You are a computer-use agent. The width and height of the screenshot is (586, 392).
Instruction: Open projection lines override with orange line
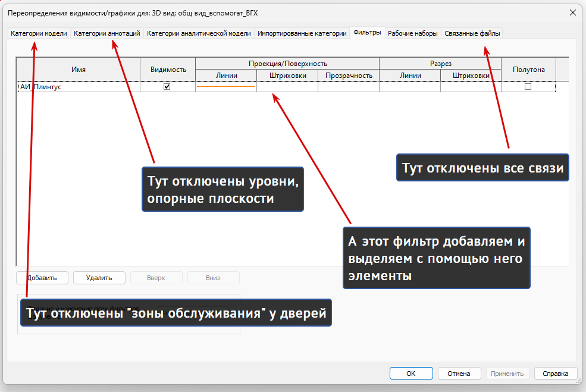(x=226, y=87)
